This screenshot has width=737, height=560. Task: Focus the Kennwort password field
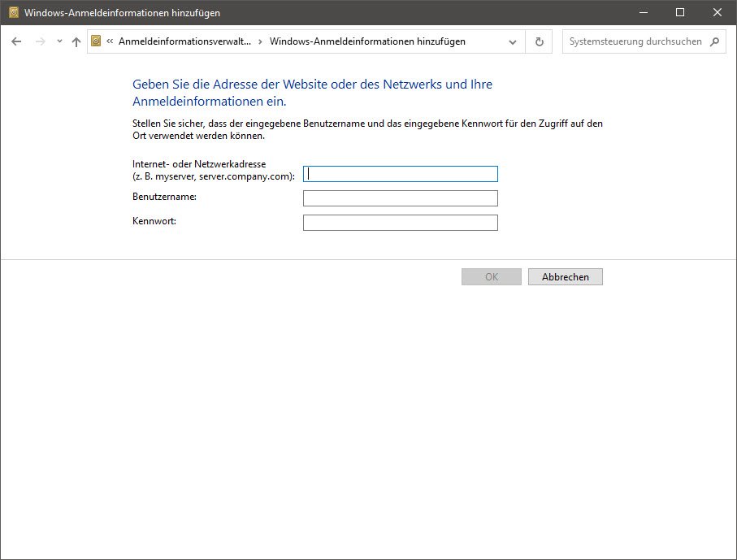point(401,223)
